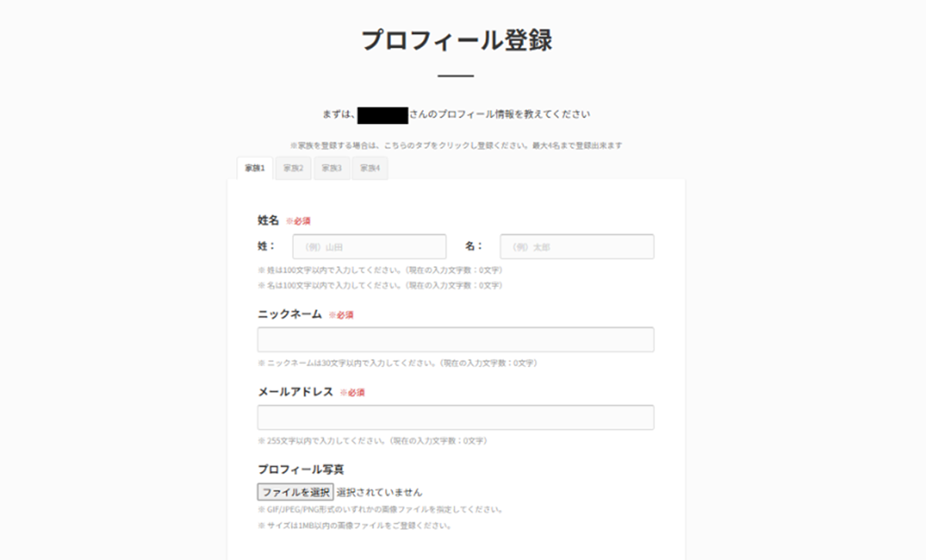Click the 姓 input field

pos(369,247)
